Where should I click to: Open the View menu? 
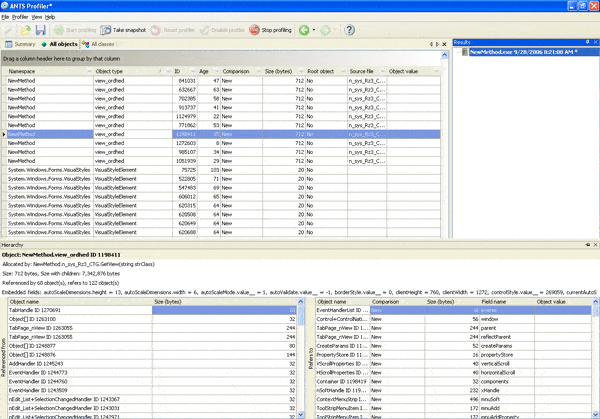[37, 17]
